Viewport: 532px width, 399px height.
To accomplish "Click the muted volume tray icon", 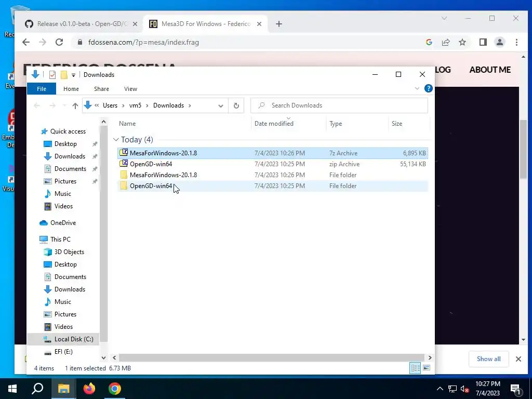I will click(x=464, y=389).
